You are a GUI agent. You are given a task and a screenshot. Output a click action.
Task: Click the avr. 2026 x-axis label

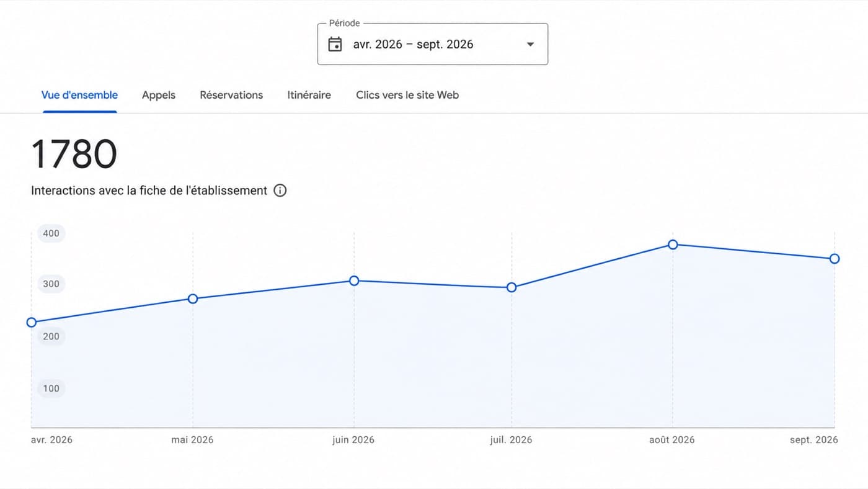click(51, 440)
